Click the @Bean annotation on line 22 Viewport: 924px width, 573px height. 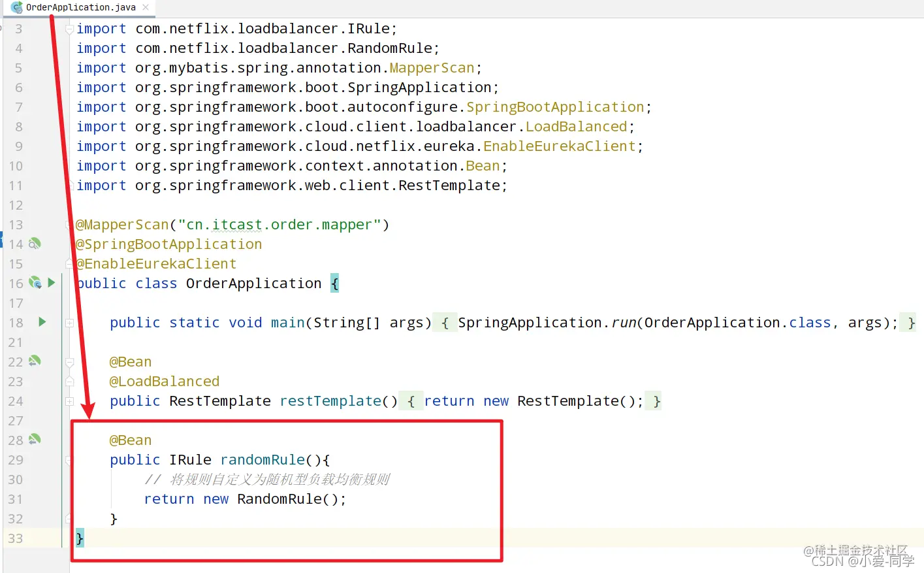tap(131, 362)
